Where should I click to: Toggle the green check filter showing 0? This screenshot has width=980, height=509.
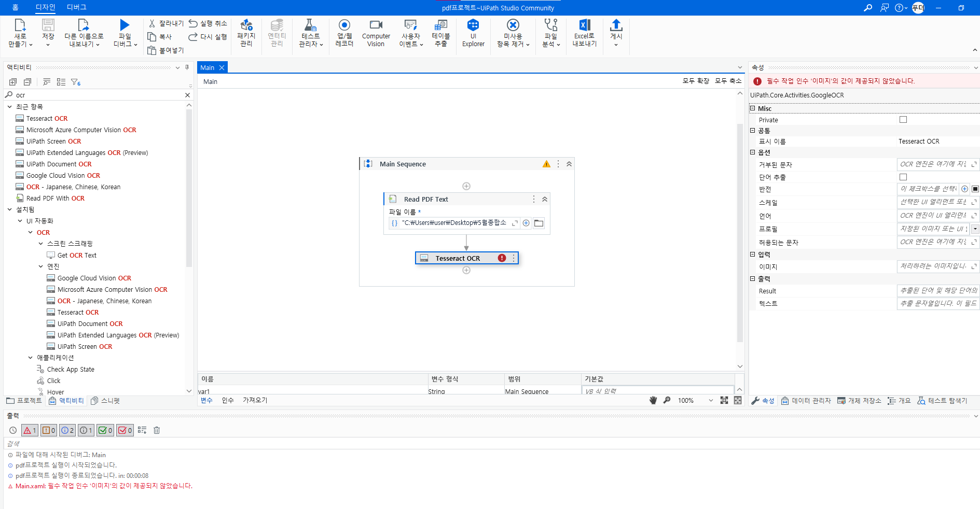click(105, 430)
